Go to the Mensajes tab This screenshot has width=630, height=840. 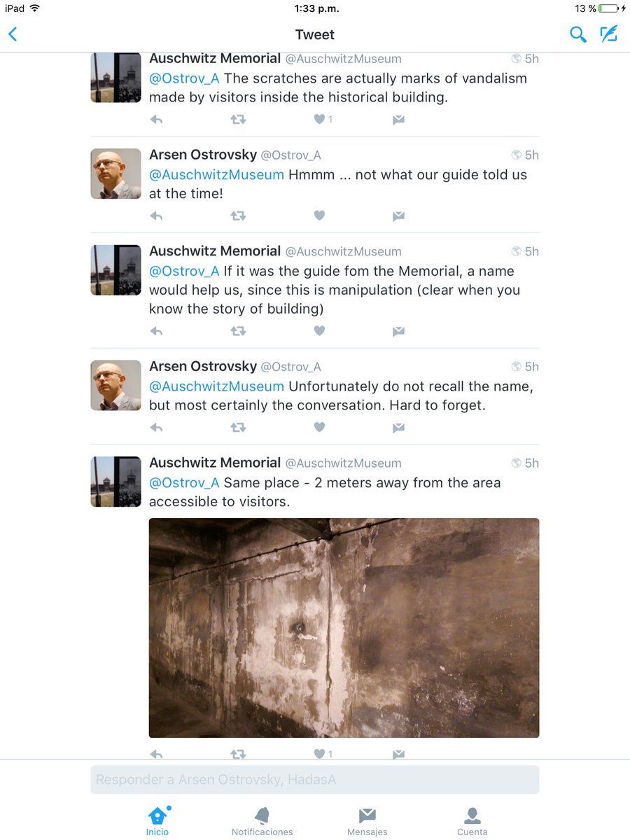coord(367,821)
